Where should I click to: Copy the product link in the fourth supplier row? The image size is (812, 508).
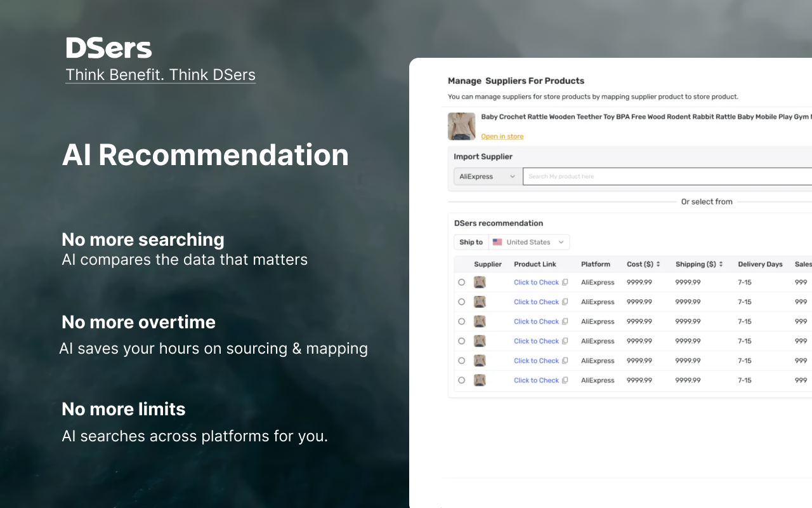tap(565, 342)
